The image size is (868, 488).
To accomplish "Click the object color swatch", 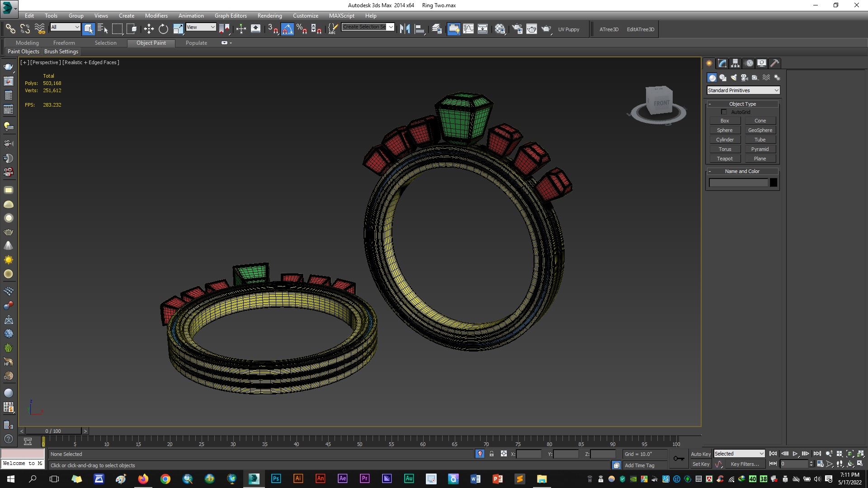I will pos(774,183).
